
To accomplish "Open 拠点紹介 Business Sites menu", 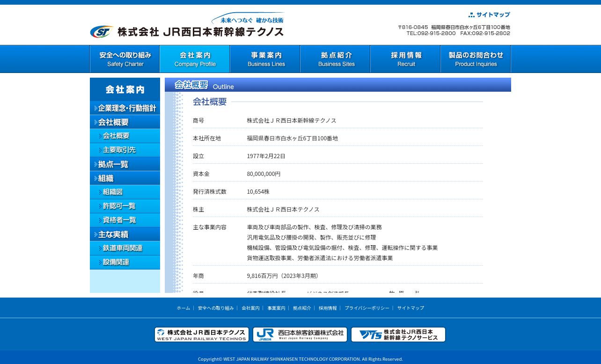I will [335, 59].
